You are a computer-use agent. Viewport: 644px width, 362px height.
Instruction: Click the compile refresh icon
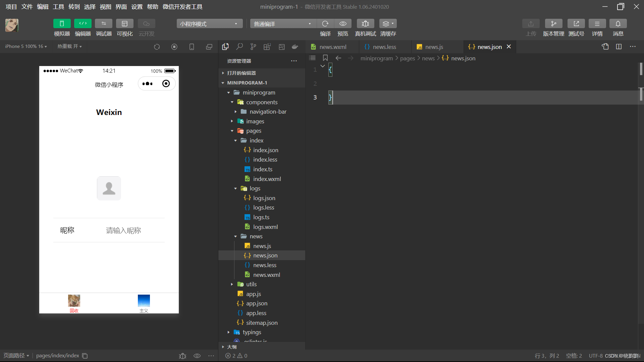pos(325,24)
